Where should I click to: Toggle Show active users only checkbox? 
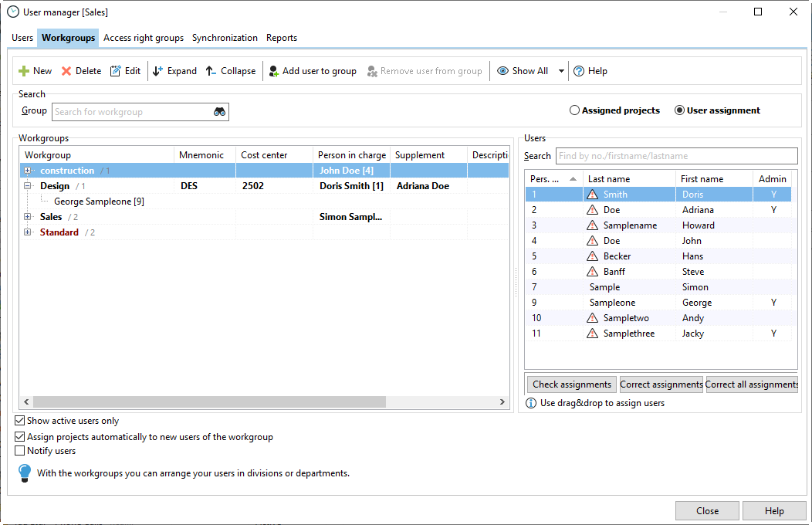(20, 422)
